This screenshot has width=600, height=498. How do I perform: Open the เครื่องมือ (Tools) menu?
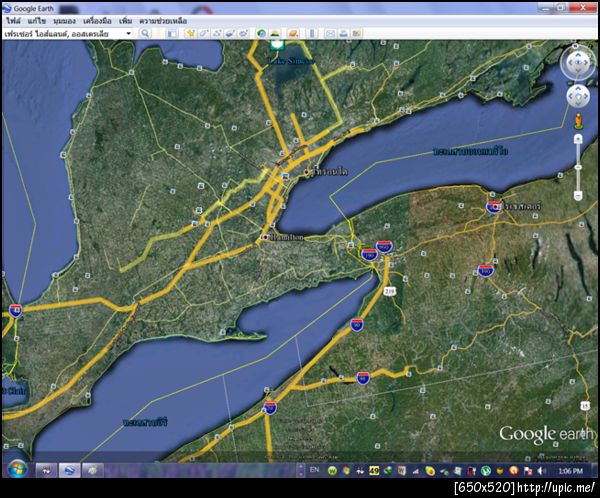coord(97,21)
